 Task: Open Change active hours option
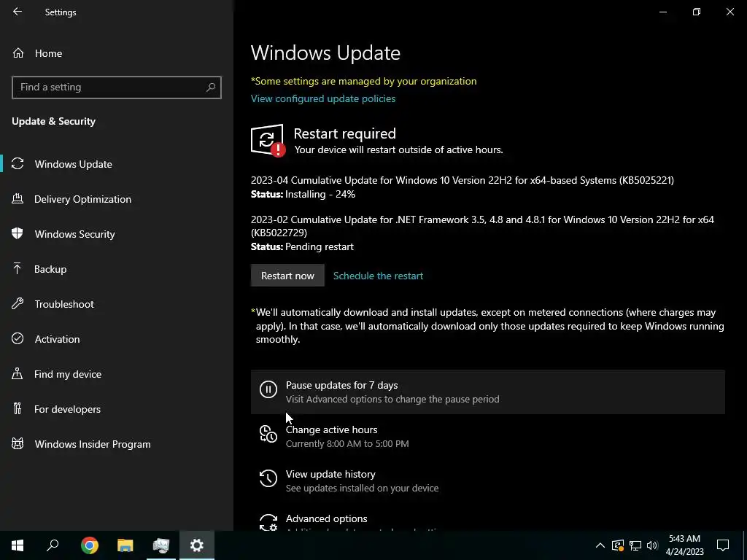coord(488,436)
